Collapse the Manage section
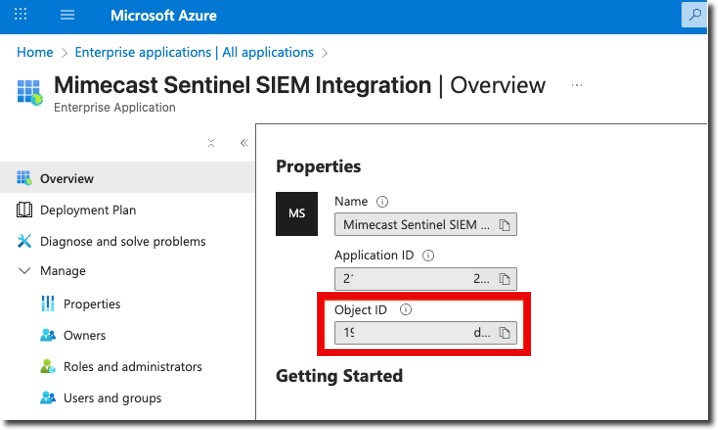Screen dimensions: 718x430 (25, 271)
